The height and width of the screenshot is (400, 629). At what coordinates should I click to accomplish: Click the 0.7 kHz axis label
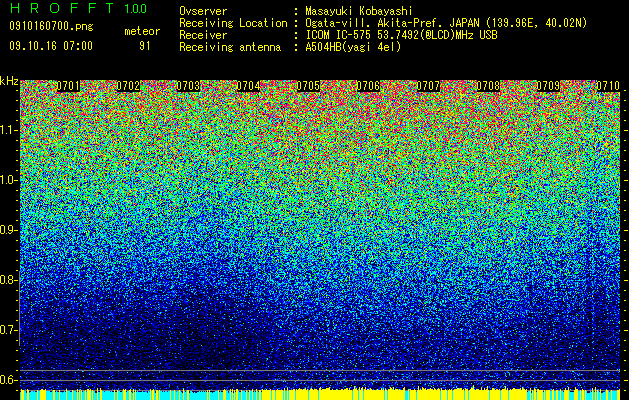click(x=9, y=330)
